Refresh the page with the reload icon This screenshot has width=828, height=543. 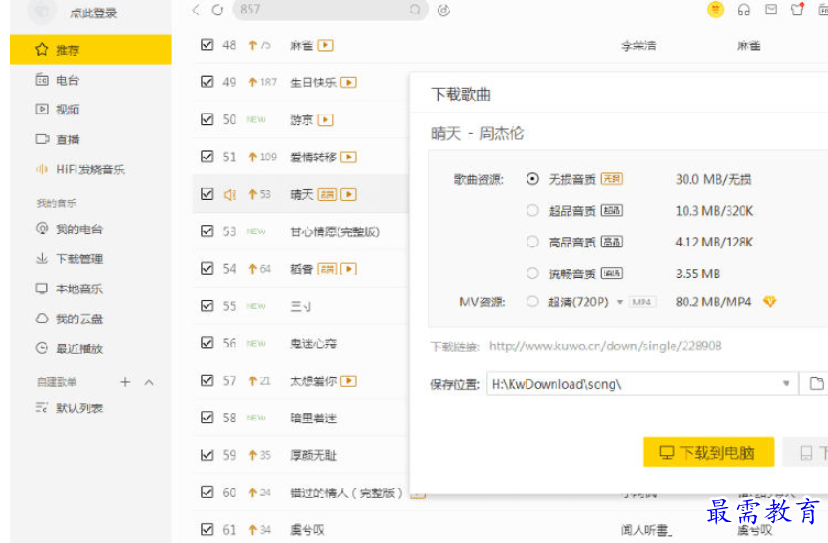click(217, 10)
